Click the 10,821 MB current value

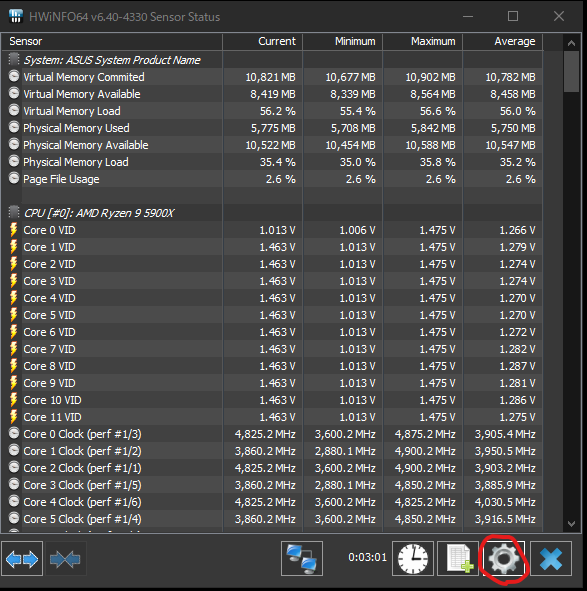[x=270, y=77]
